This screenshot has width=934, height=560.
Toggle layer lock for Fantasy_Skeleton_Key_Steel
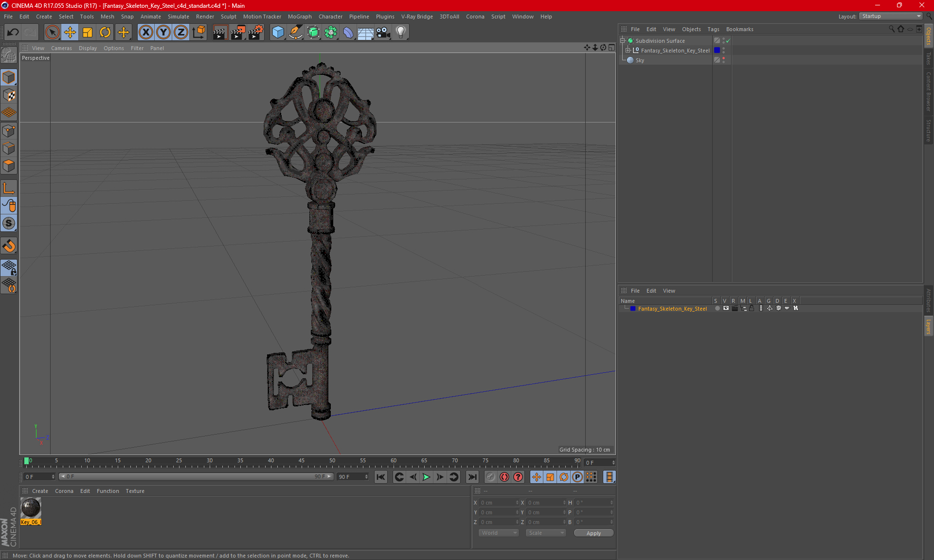[752, 308]
